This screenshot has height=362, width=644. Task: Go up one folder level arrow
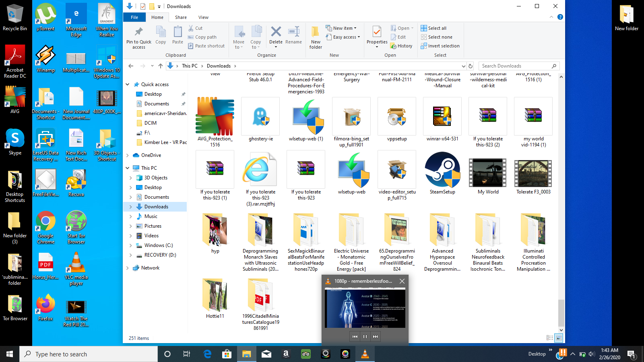tap(161, 66)
